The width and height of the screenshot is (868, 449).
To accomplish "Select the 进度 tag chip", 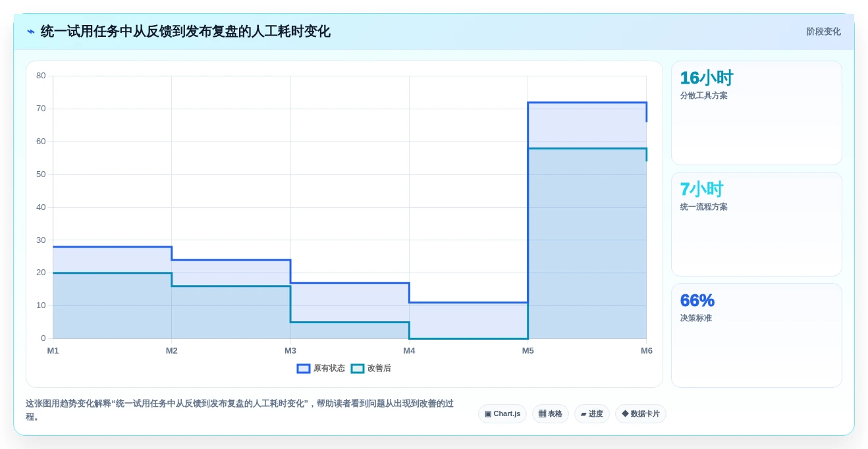I will tap(592, 414).
